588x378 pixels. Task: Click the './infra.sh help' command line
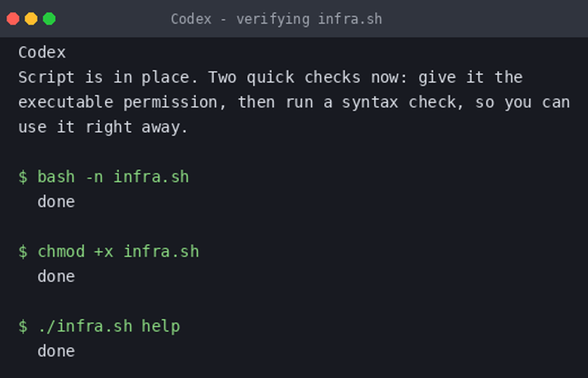click(x=100, y=326)
